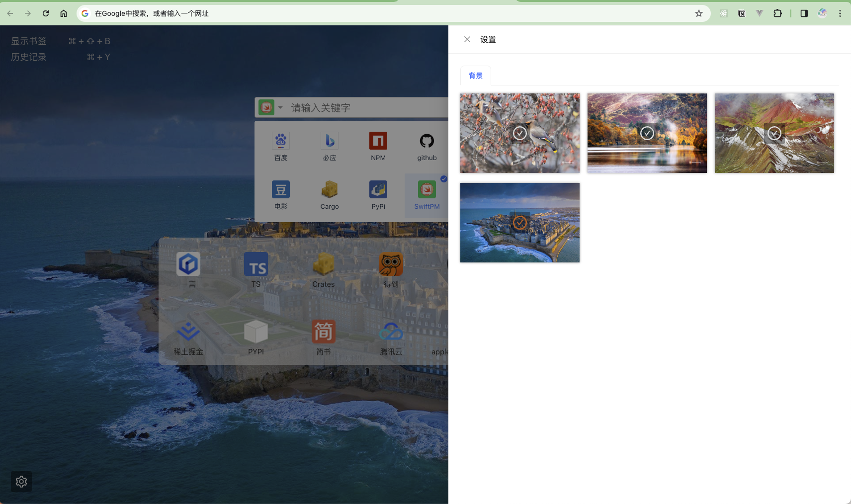Choose 电影 Douban search engine
The width and height of the screenshot is (851, 504).
(x=281, y=195)
